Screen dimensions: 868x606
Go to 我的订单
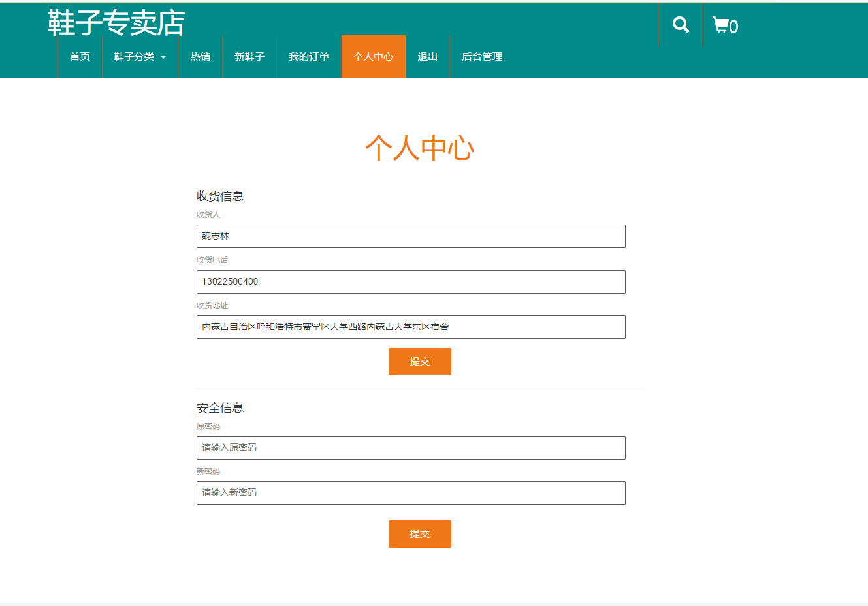coord(308,57)
